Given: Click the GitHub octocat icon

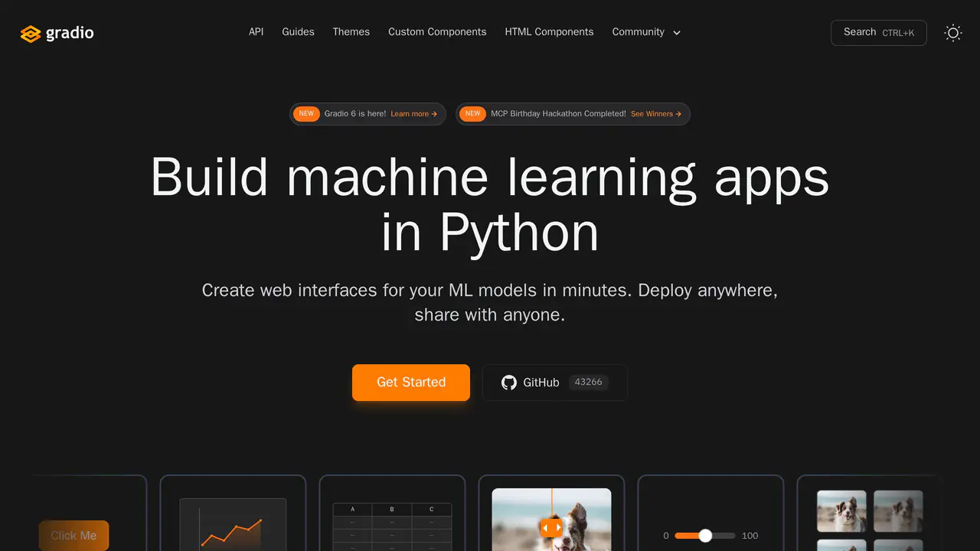Looking at the screenshot, I should tap(509, 383).
